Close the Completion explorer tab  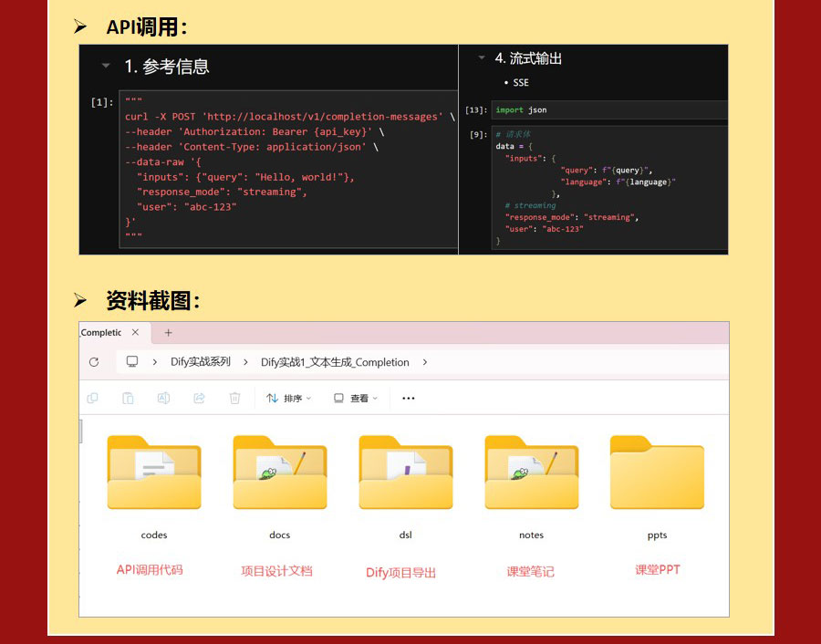pyautogui.click(x=135, y=333)
